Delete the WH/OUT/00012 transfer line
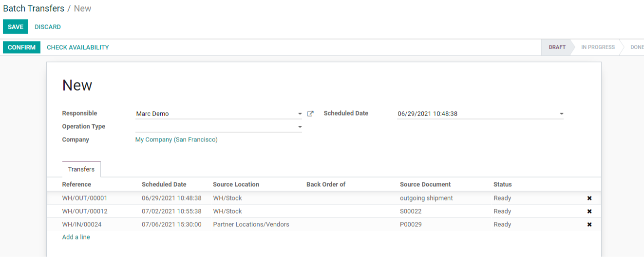Image resolution: width=644 pixels, height=257 pixels. (x=589, y=211)
